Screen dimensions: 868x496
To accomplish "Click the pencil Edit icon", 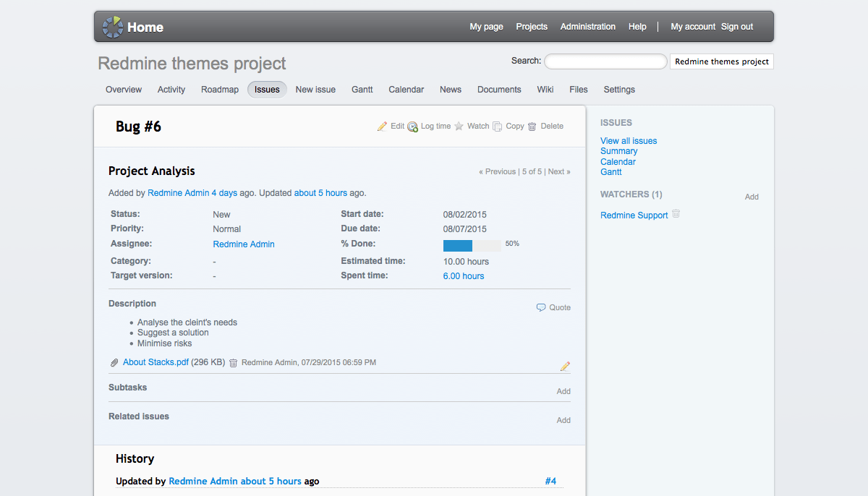I will [382, 127].
